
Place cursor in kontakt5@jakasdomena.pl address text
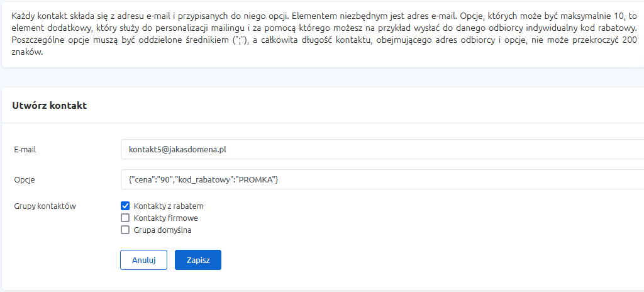pos(177,150)
